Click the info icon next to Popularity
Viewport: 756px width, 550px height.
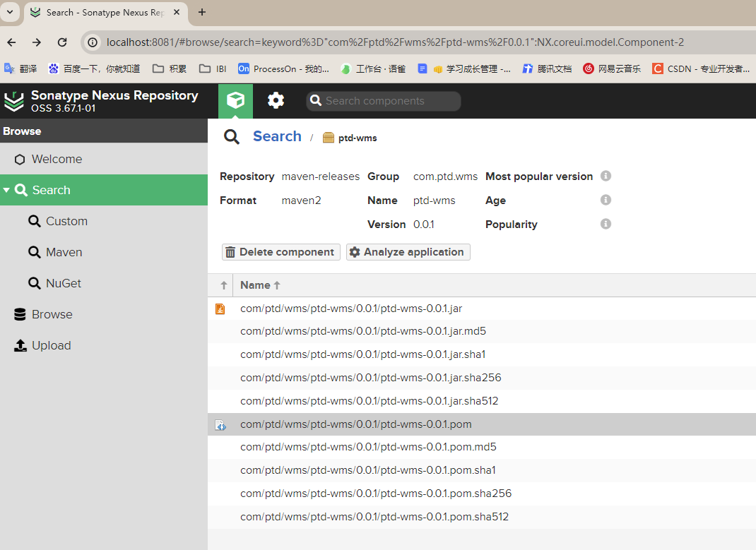click(606, 224)
